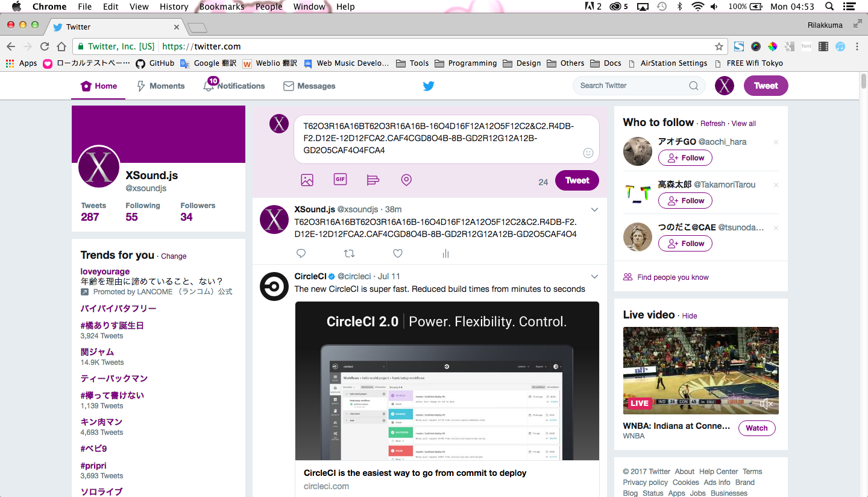Dismiss 高森太郎 follow suggestion

pyautogui.click(x=776, y=185)
